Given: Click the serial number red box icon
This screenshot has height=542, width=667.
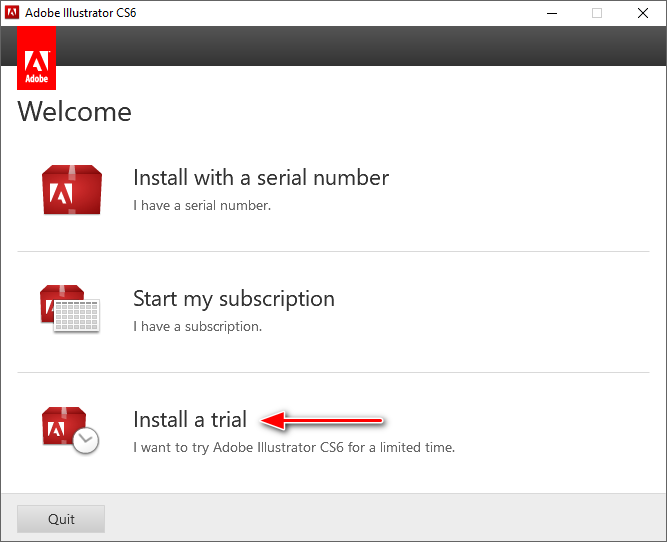Looking at the screenshot, I should (71, 190).
